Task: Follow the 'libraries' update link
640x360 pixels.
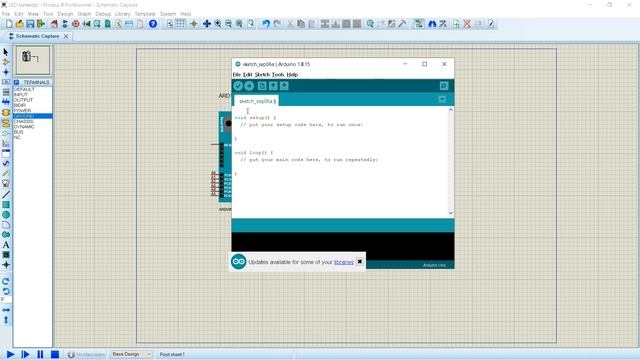Action: tap(344, 262)
